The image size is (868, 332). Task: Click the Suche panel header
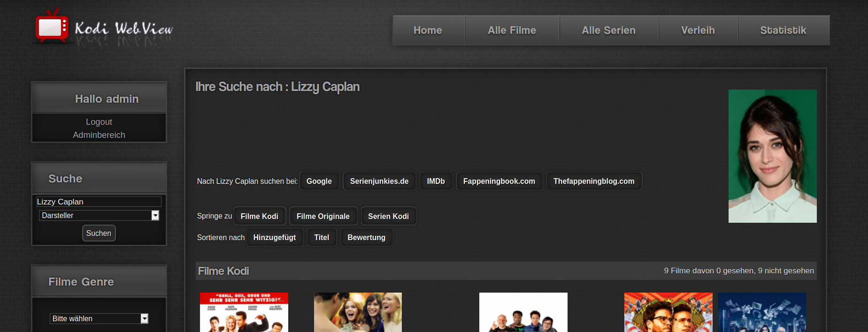[99, 178]
